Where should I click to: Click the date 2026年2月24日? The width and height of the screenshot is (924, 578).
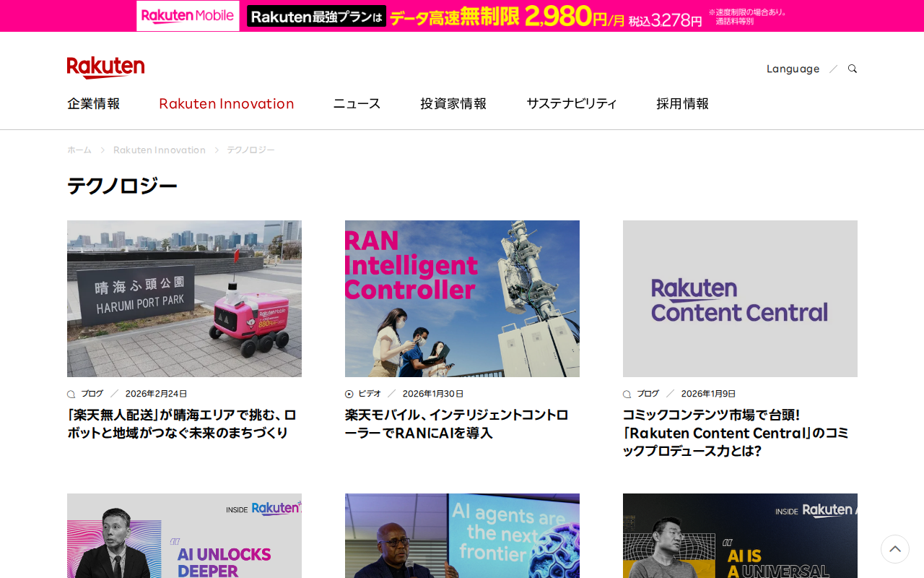pos(156,394)
